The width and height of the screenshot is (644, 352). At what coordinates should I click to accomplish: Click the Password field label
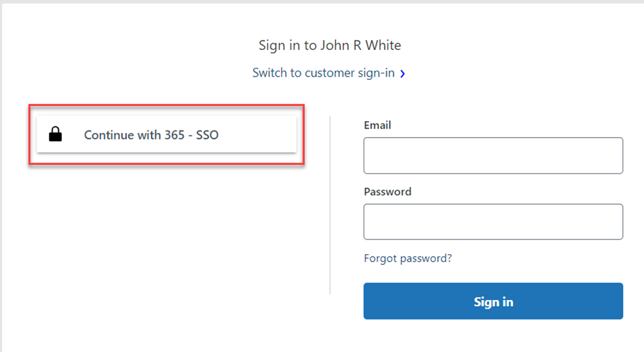[387, 192]
